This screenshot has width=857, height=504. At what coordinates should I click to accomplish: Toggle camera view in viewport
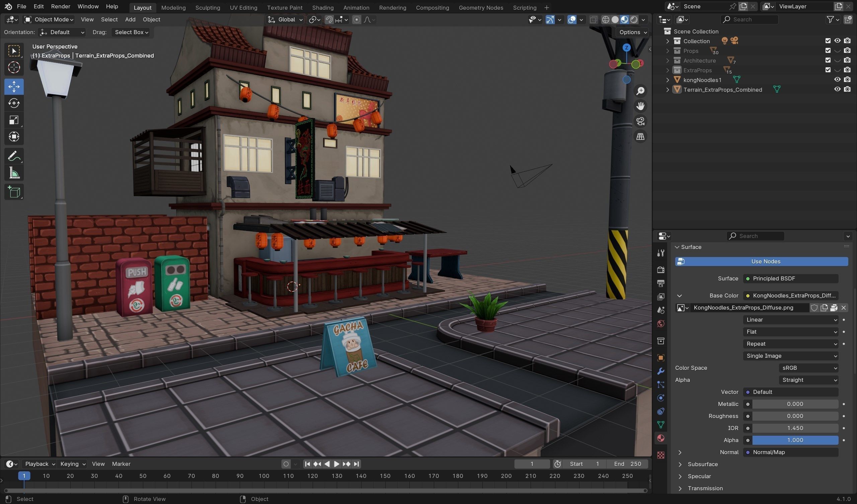[640, 121]
